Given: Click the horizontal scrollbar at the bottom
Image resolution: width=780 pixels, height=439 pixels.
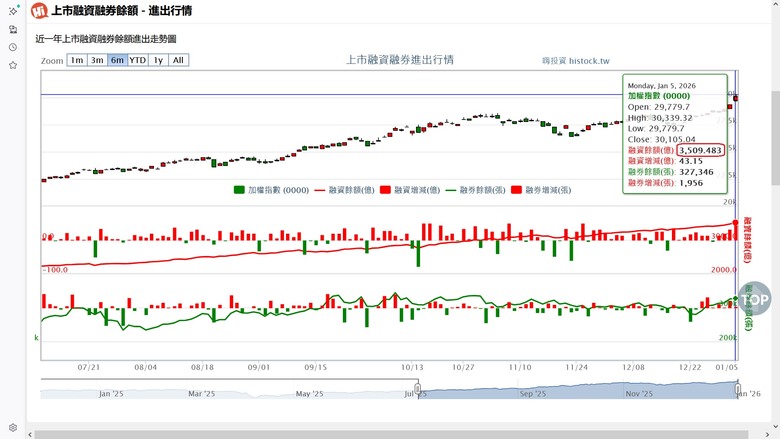Looking at the screenshot, I should [391, 435].
